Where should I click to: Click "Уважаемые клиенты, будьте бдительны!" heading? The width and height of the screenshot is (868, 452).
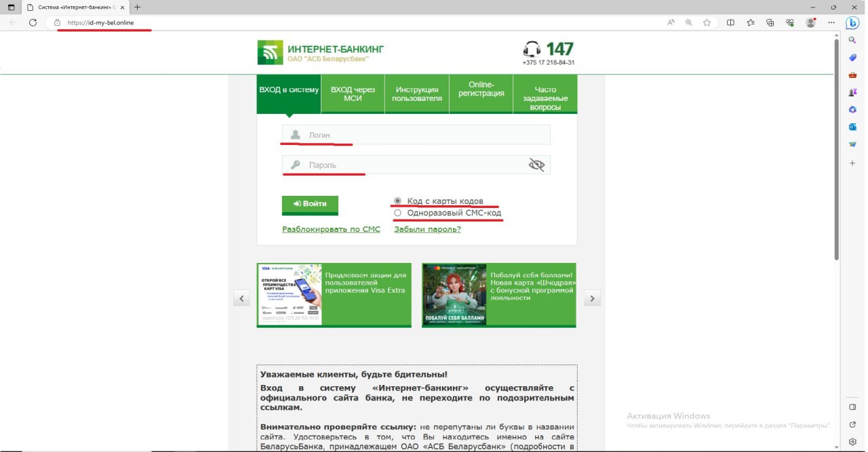tap(354, 374)
